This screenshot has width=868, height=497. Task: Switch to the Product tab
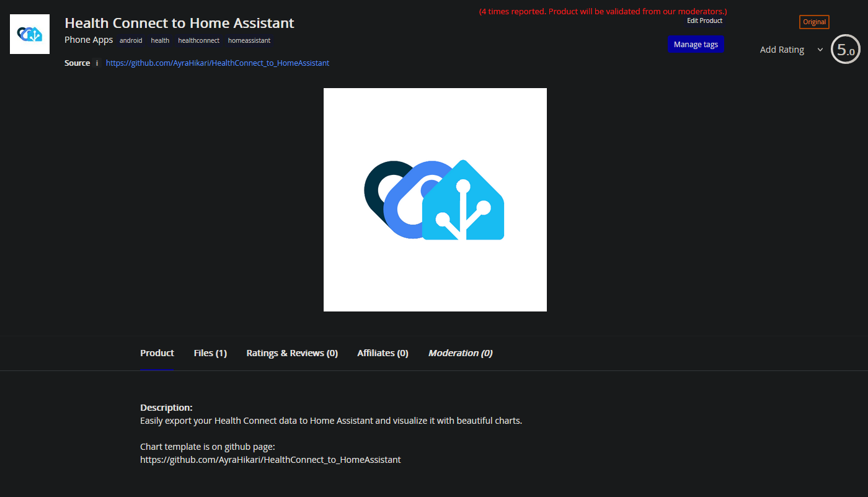coord(157,353)
